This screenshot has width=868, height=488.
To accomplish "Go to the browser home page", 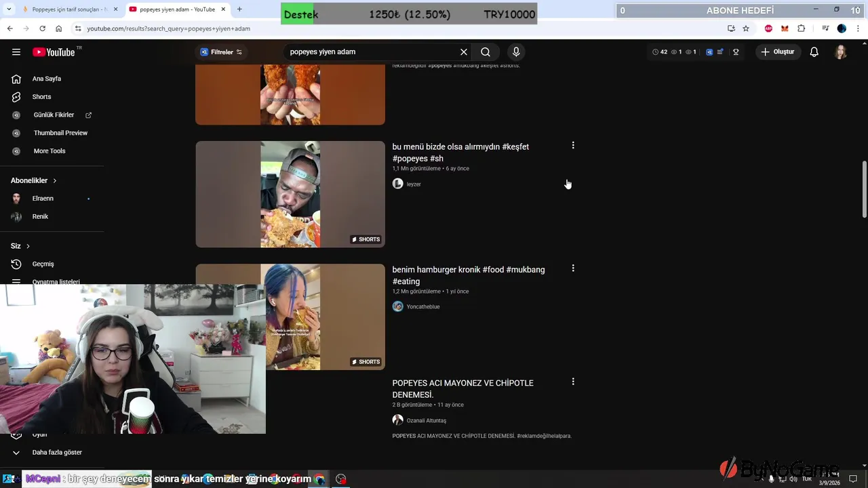I will pyautogui.click(x=59, y=28).
